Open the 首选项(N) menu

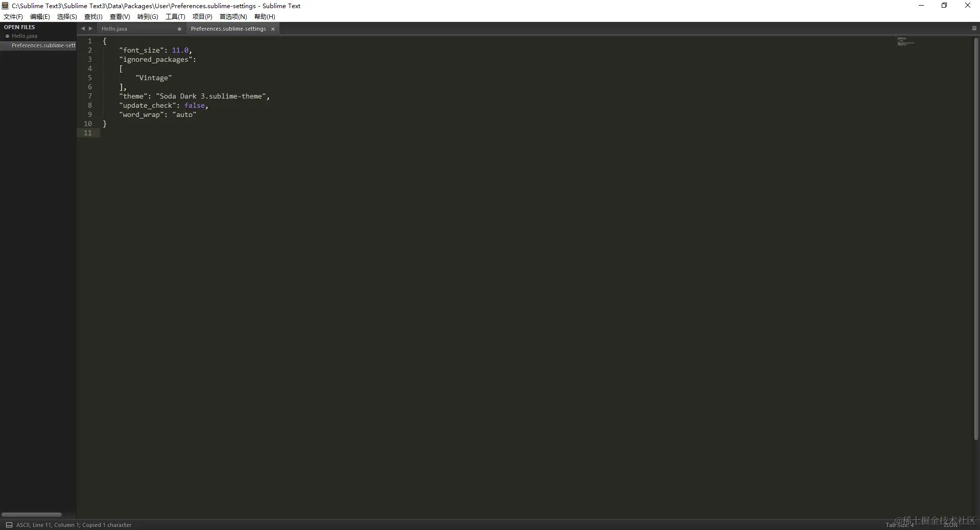coord(232,16)
